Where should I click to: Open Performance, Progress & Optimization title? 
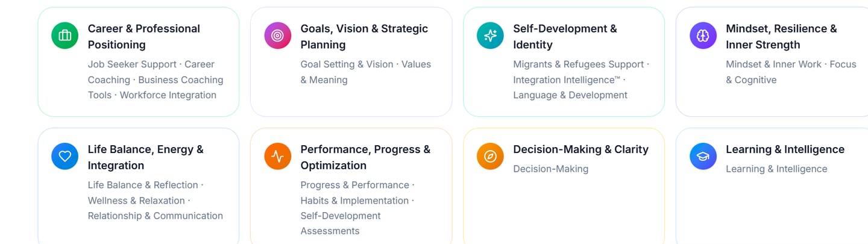point(365,157)
